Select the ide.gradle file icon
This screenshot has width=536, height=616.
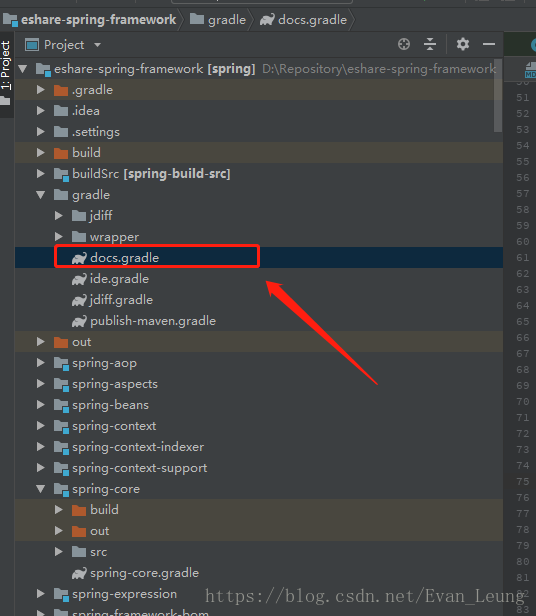point(79,279)
